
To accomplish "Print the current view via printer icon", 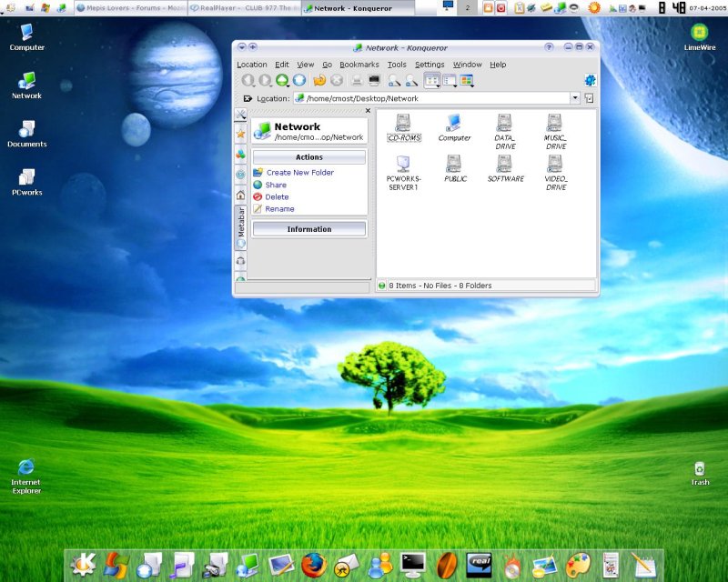I will pos(357,80).
